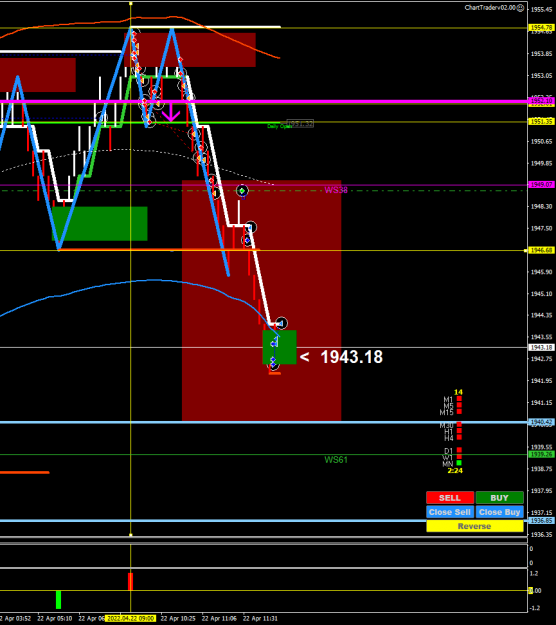
Task: Click the ChartTraderv02.00 expert label
Action: [490, 8]
